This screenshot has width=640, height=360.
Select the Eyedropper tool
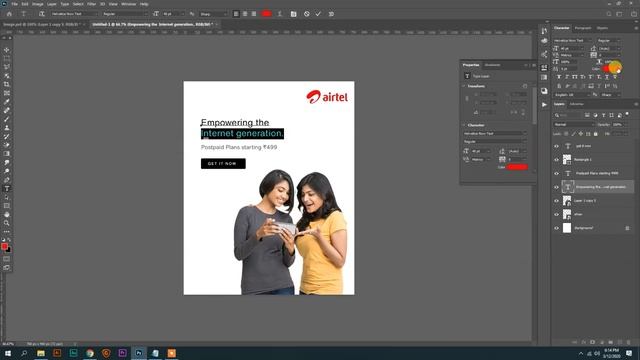pos(7,102)
